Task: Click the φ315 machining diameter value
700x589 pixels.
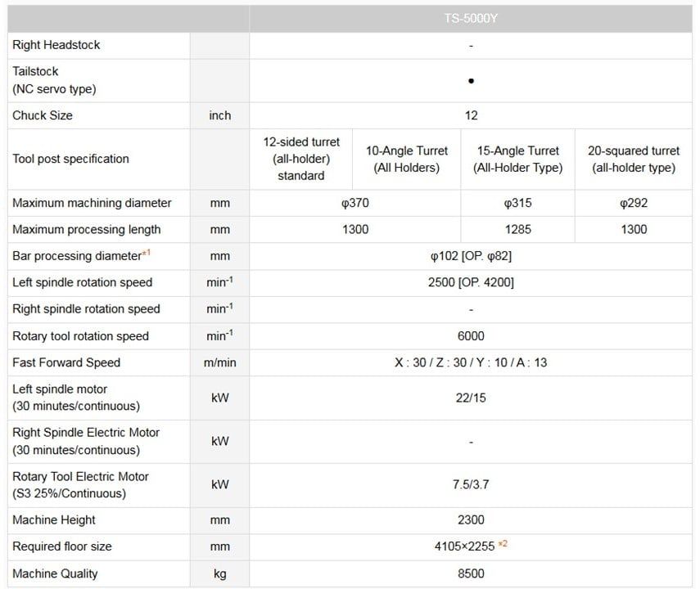Action: [518, 203]
